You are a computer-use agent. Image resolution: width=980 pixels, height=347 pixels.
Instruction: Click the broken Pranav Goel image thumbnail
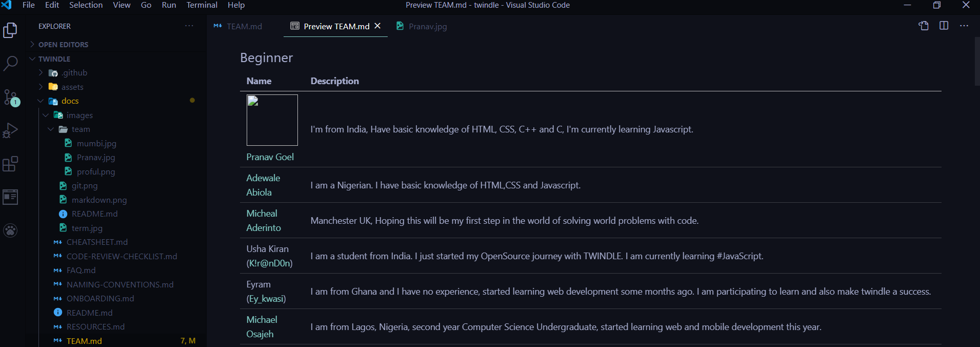pyautogui.click(x=272, y=120)
